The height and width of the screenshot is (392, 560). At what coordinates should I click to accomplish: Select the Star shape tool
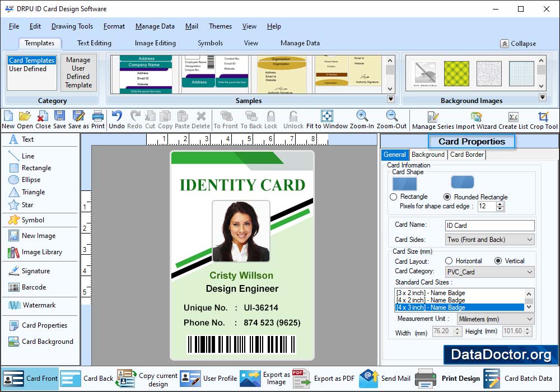[x=21, y=205]
